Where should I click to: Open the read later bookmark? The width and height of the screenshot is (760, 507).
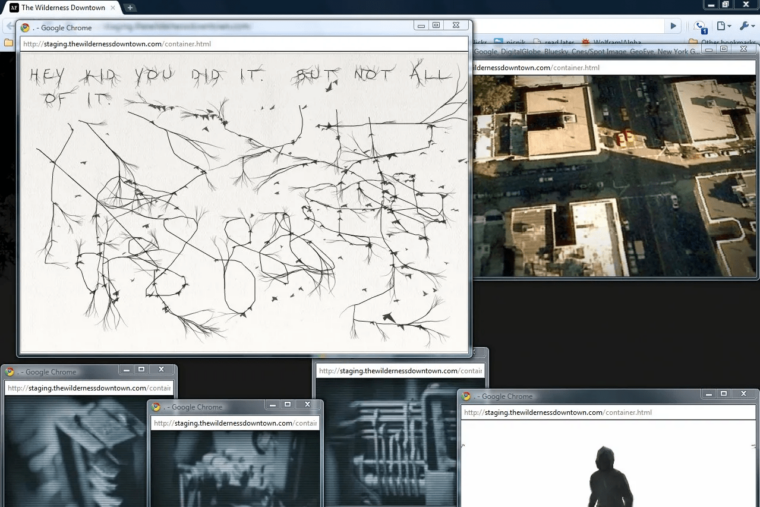553,43
